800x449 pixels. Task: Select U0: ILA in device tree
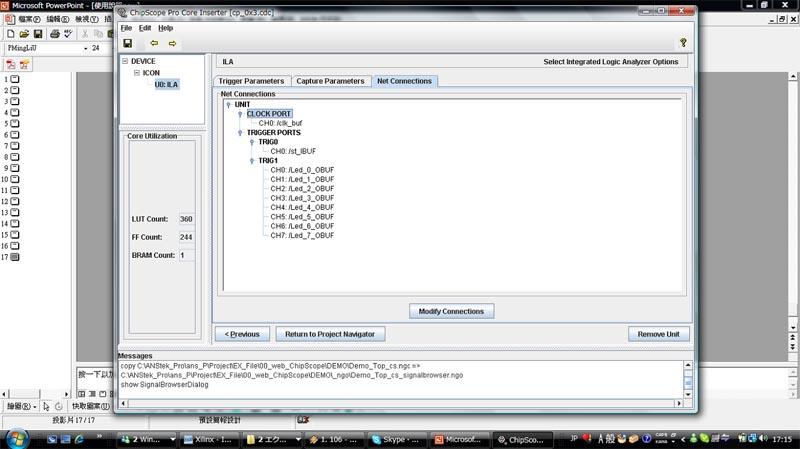[x=166, y=85]
